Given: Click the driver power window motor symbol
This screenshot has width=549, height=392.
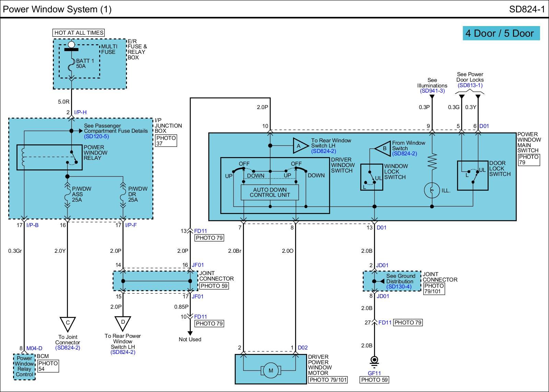Looking at the screenshot, I should tap(271, 370).
